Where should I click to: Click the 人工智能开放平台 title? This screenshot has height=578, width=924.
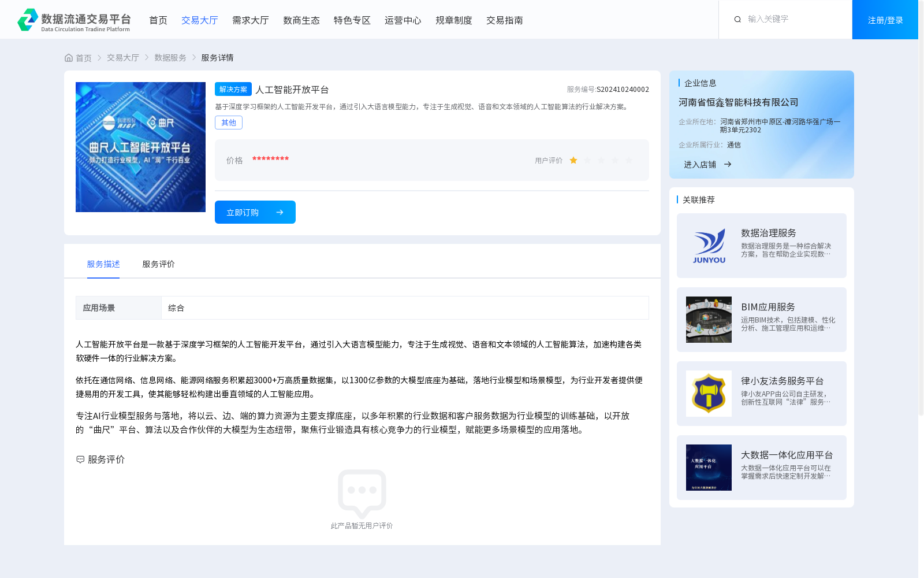click(292, 90)
